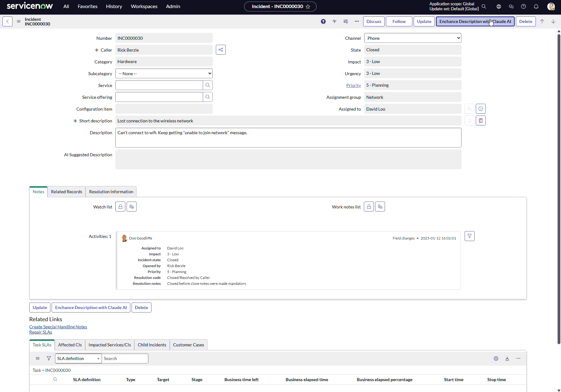
Task: Open activity filter funnel icon
Action: [470, 236]
